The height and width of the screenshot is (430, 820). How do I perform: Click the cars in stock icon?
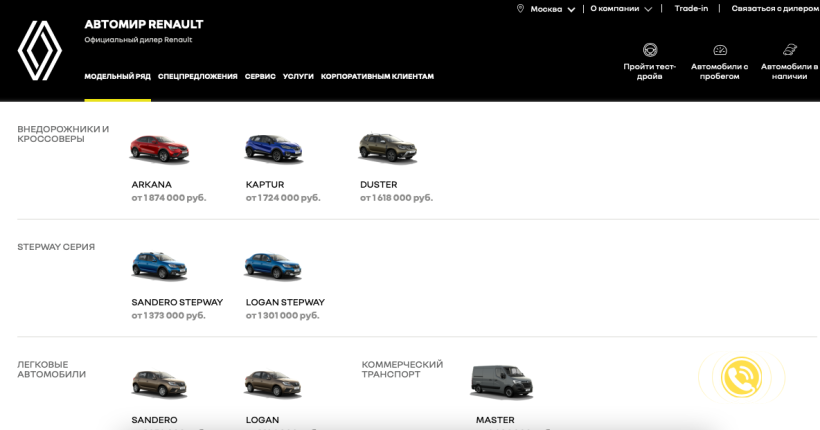click(790, 50)
